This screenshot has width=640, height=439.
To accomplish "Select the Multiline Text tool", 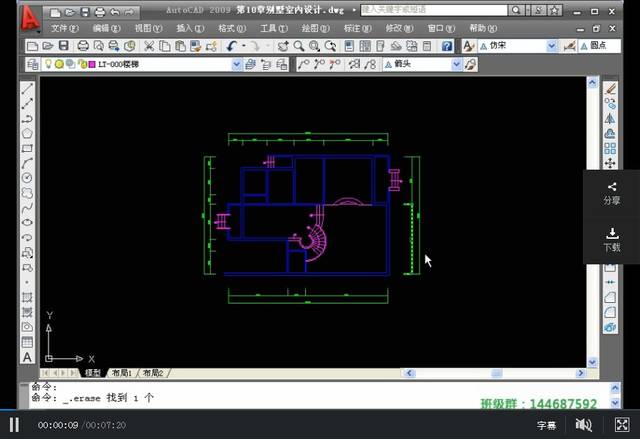I will pyautogui.click(x=27, y=357).
